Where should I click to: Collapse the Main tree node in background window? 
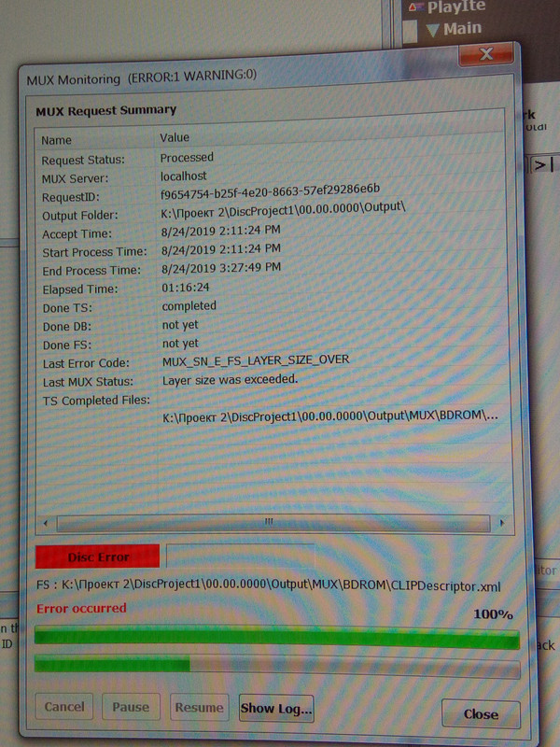(432, 30)
